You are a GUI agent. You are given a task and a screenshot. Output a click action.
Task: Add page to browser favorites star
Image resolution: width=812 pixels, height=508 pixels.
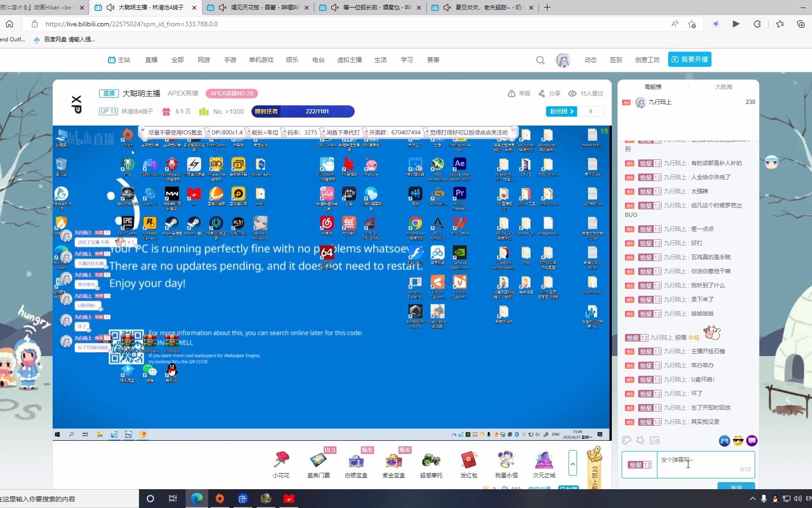(692, 24)
